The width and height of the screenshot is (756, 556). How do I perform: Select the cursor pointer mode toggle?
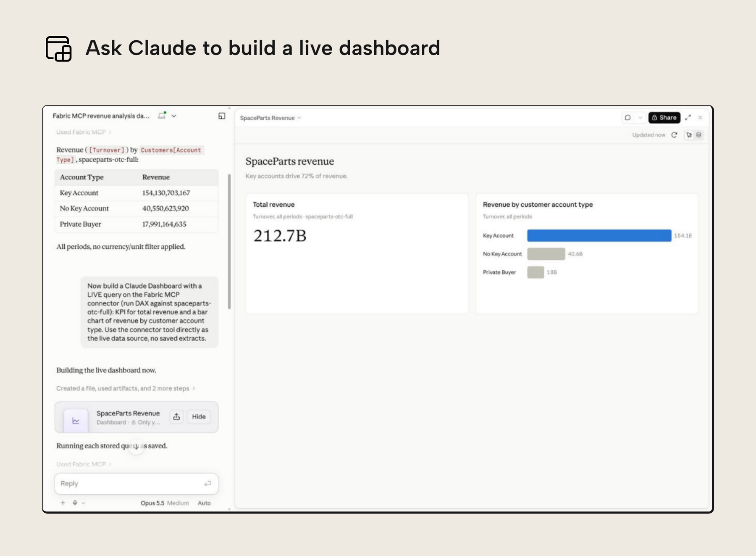[689, 135]
